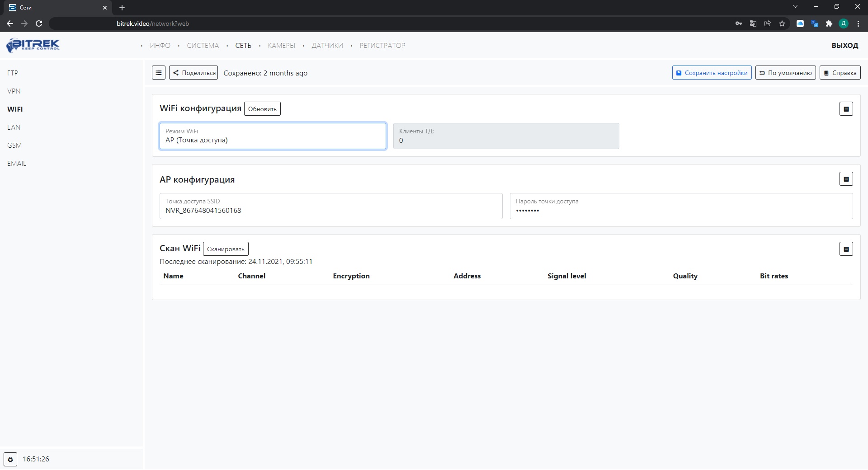Click the gear settings icon at bottom left

pyautogui.click(x=10, y=460)
